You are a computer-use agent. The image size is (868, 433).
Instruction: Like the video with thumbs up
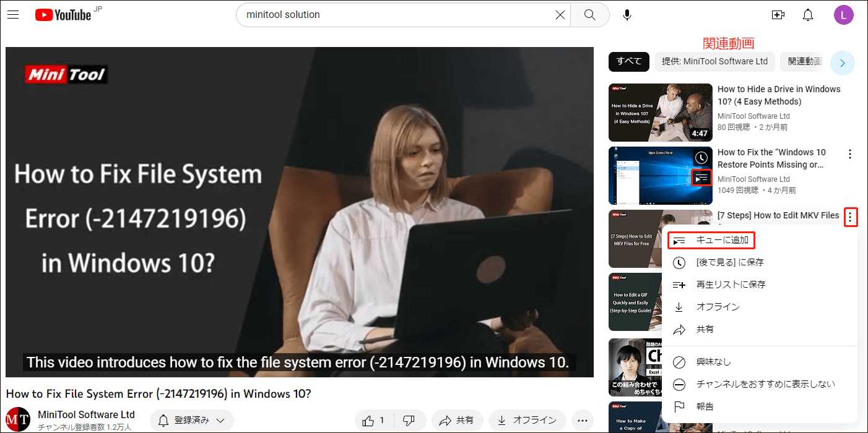tap(375, 421)
